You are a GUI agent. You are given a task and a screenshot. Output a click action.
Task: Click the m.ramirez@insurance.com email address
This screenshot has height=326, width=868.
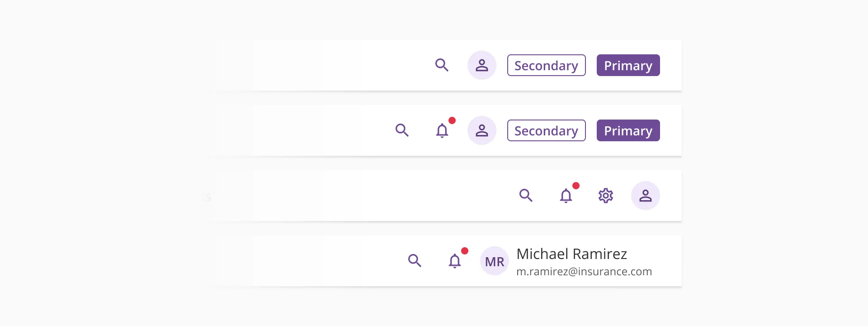pos(584,272)
